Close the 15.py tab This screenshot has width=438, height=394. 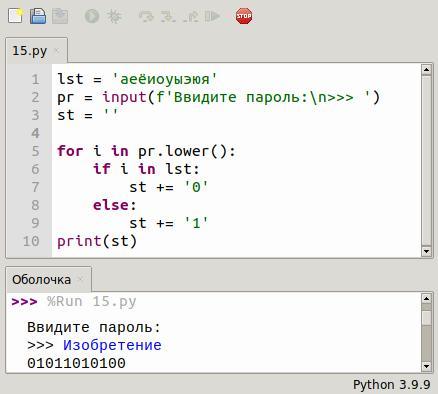[x=57, y=51]
